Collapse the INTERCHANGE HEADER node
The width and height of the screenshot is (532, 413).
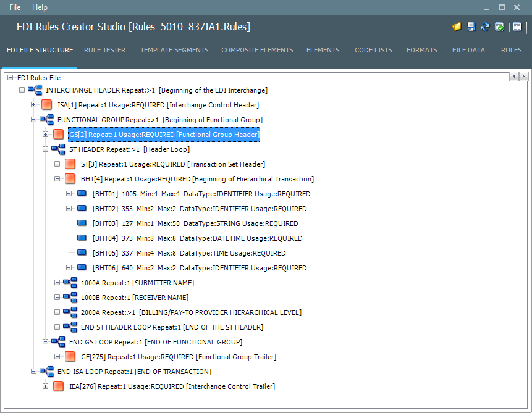click(x=22, y=90)
